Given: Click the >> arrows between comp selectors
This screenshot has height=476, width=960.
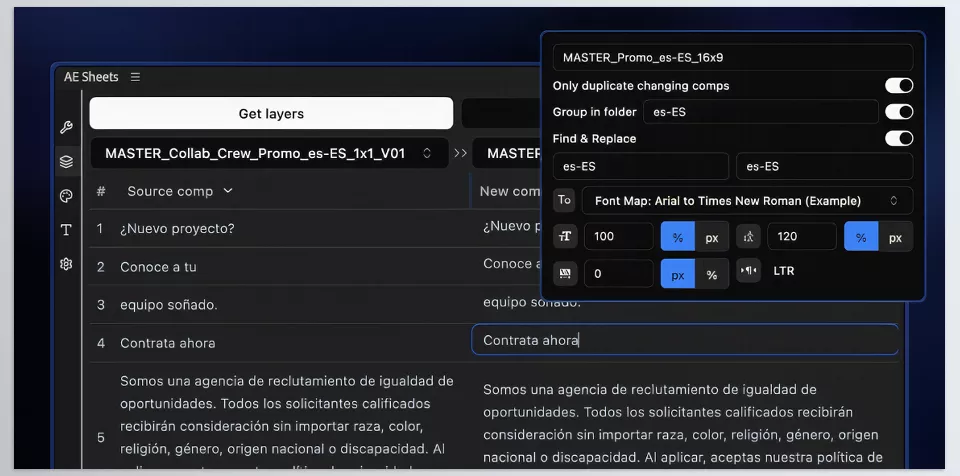Looking at the screenshot, I should point(460,153).
